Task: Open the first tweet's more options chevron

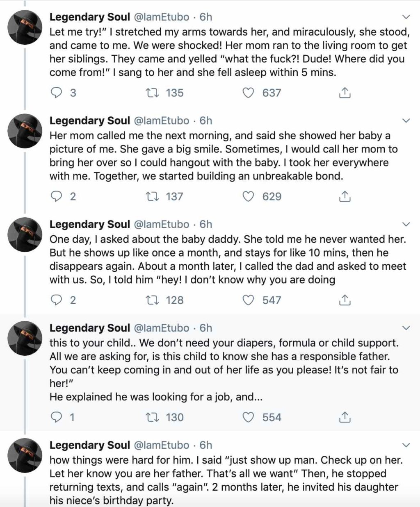Action: [x=406, y=17]
